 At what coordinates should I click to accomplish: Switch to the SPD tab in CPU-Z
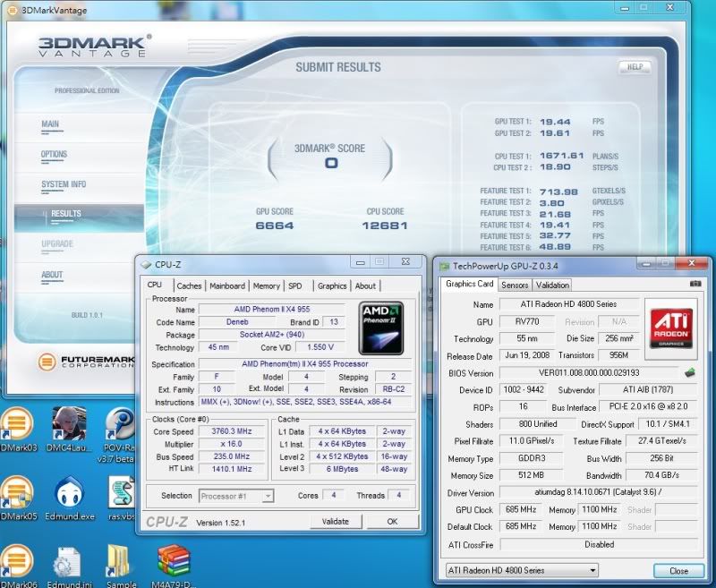point(295,285)
